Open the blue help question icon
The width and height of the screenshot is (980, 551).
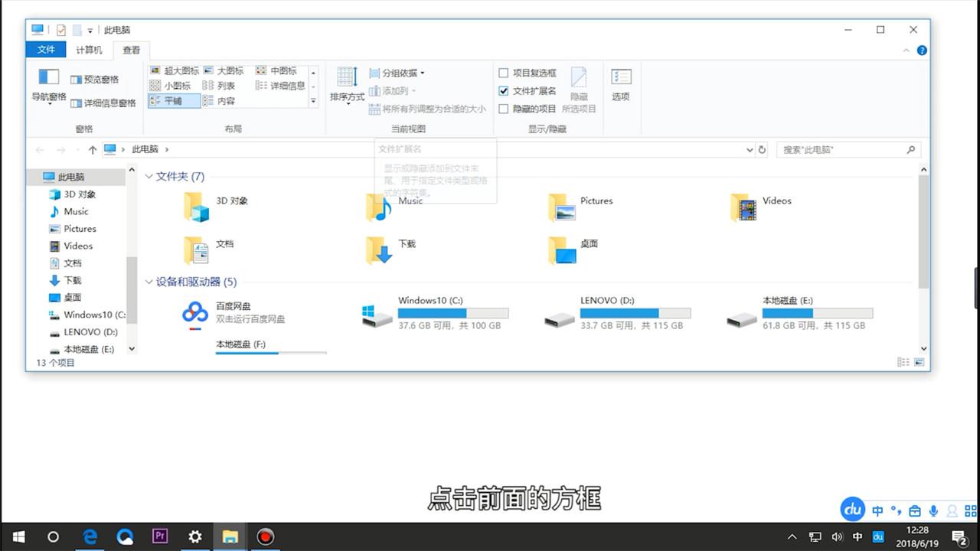coord(922,51)
